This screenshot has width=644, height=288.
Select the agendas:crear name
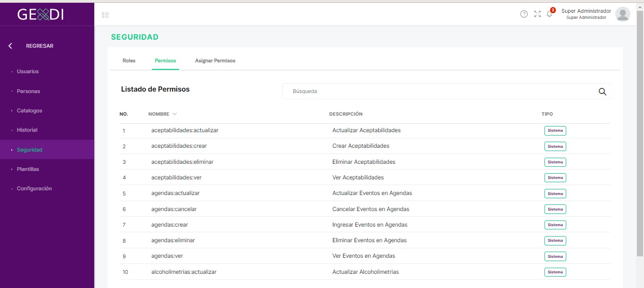tap(170, 225)
